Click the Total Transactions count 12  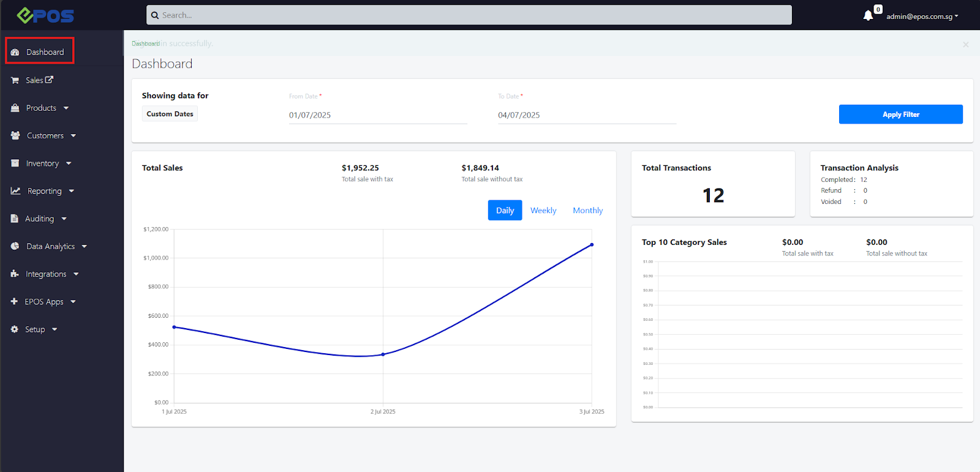pyautogui.click(x=713, y=195)
